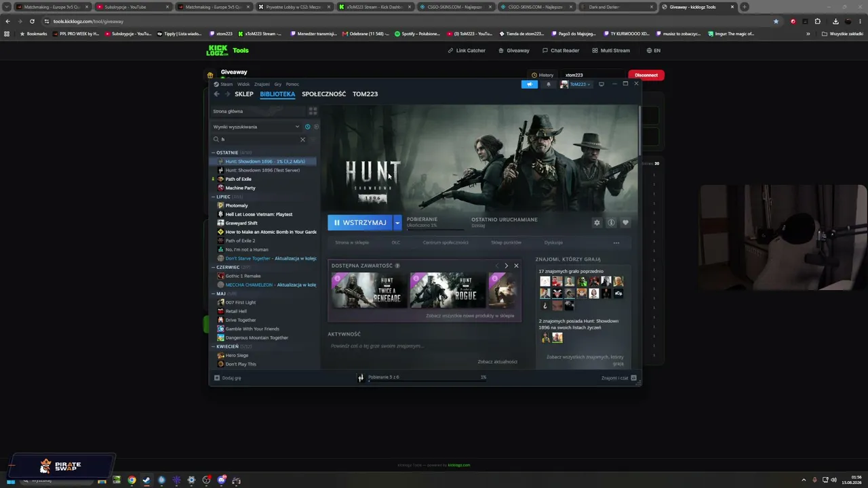Open the Gry menu
Viewport: 868px width, 488px height.
[278, 84]
